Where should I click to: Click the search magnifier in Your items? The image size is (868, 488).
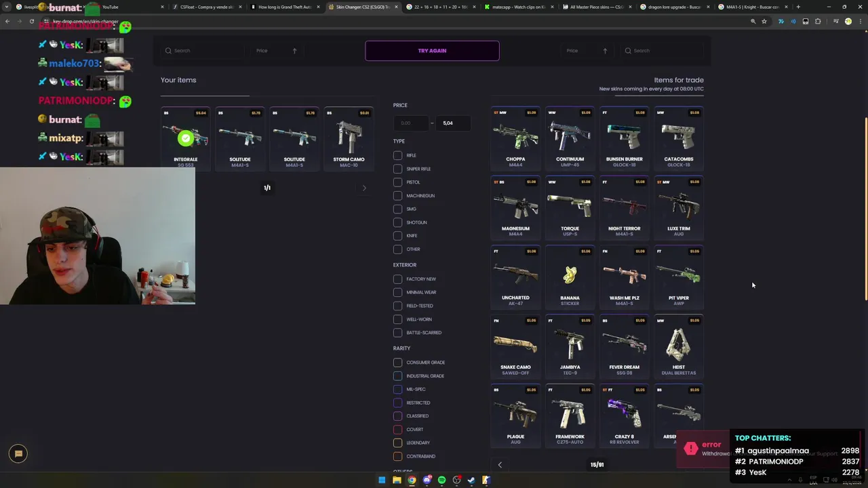pos(168,50)
